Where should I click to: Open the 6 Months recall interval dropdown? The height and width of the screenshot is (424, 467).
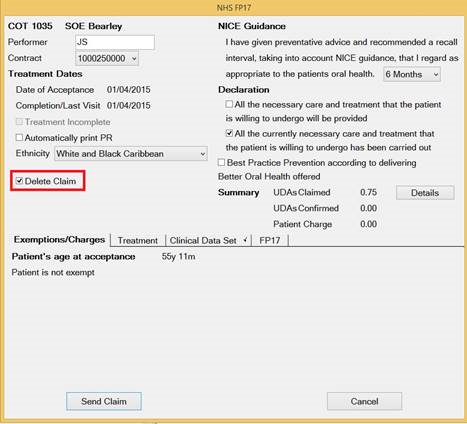[412, 74]
